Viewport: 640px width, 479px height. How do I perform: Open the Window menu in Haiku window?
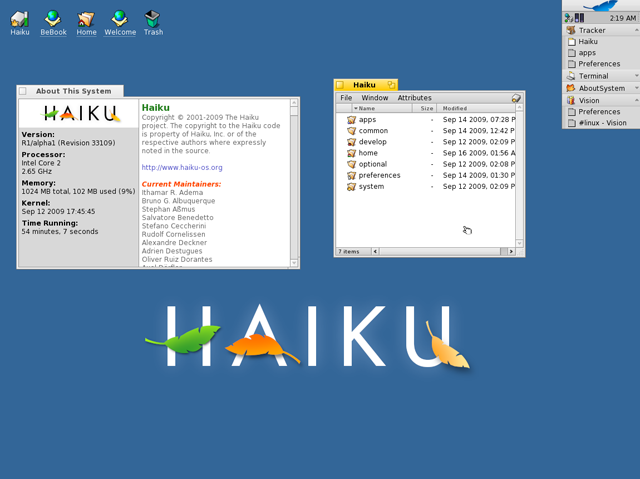375,98
